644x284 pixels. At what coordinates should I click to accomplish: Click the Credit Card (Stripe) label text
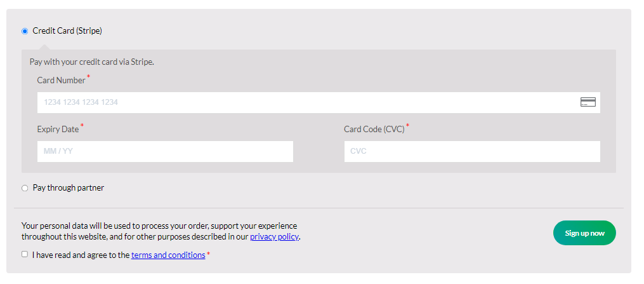(x=67, y=31)
